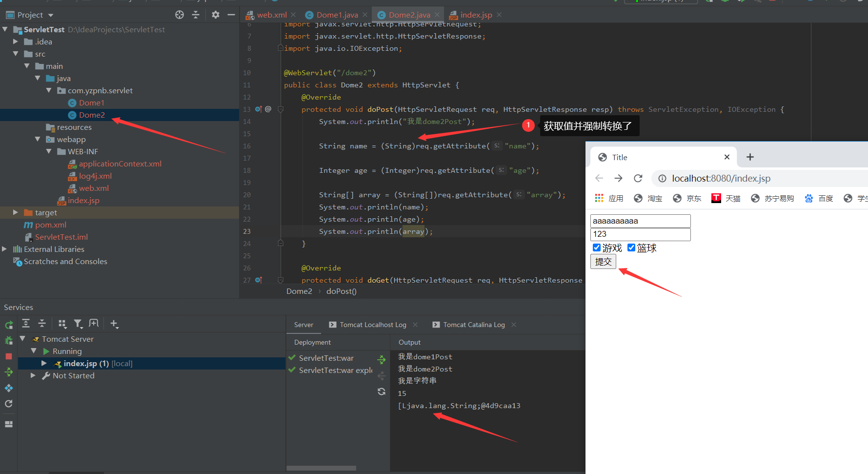Click the Output panel horizontal scrollbar

[321, 468]
